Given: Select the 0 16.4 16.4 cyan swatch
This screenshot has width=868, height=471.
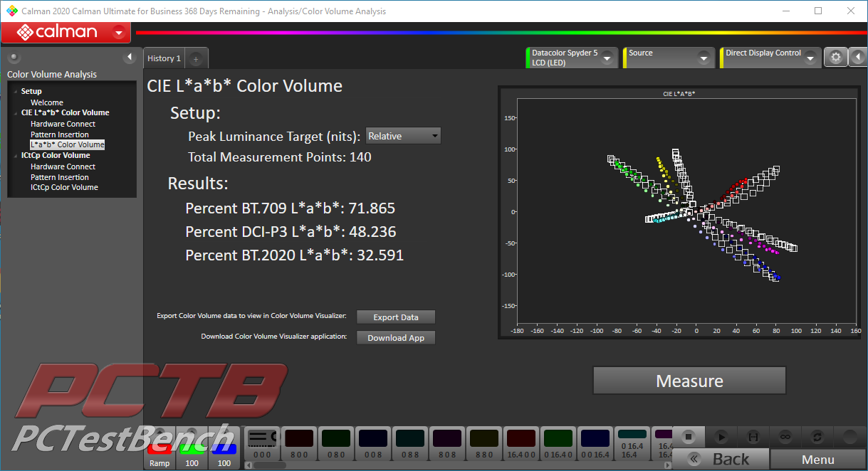Looking at the screenshot, I should pyautogui.click(x=632, y=444).
